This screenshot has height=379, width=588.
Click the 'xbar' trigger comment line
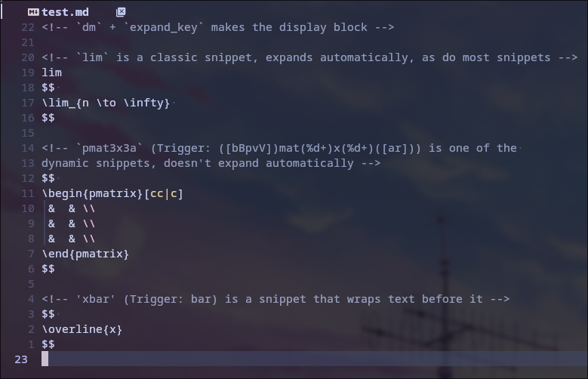click(276, 299)
